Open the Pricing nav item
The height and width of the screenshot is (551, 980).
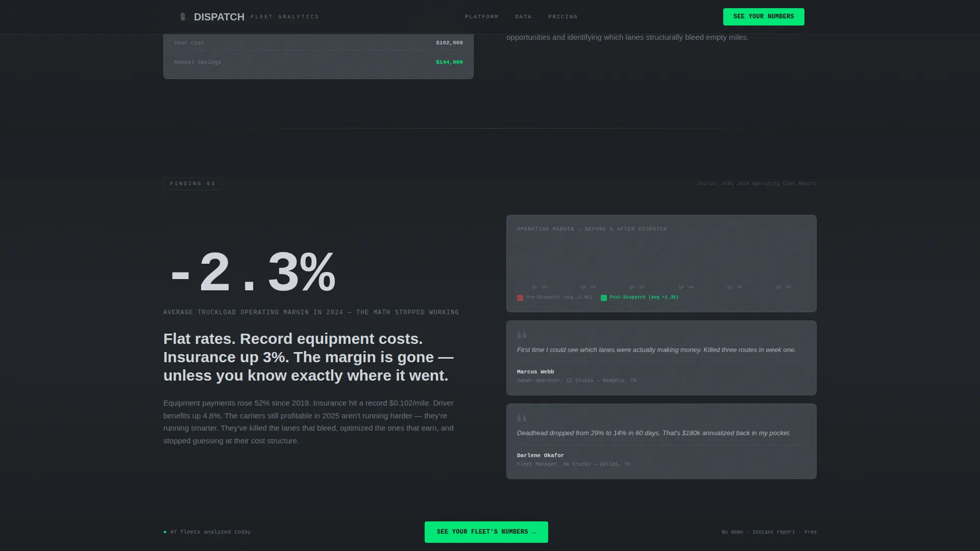click(562, 17)
